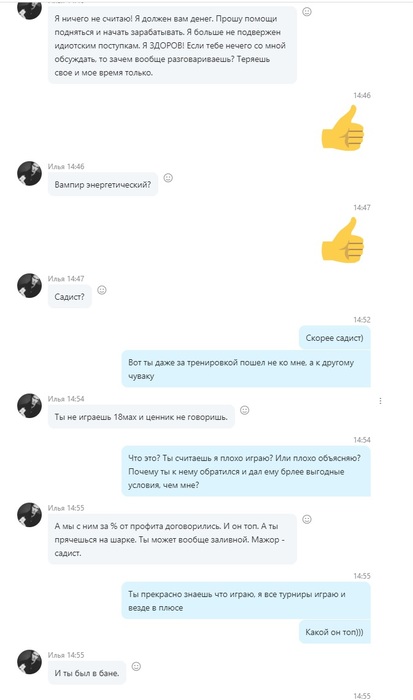Click the "Илья 14:55" sender name above "А мы с ним"
This screenshot has height=700, width=413.
(66, 508)
